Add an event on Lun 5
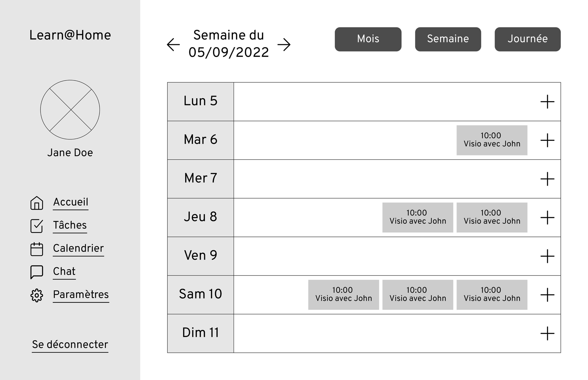The width and height of the screenshot is (588, 380). pos(547,102)
